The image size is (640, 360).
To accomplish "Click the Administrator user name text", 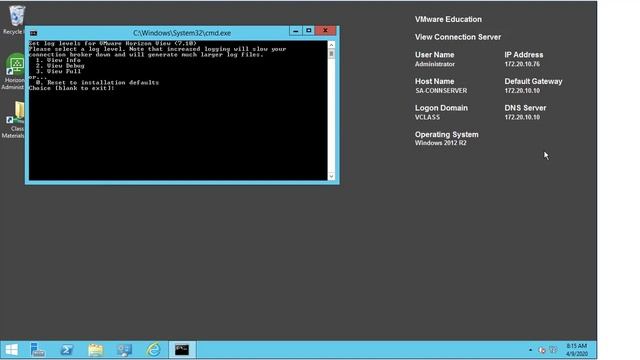I will pos(435,64).
